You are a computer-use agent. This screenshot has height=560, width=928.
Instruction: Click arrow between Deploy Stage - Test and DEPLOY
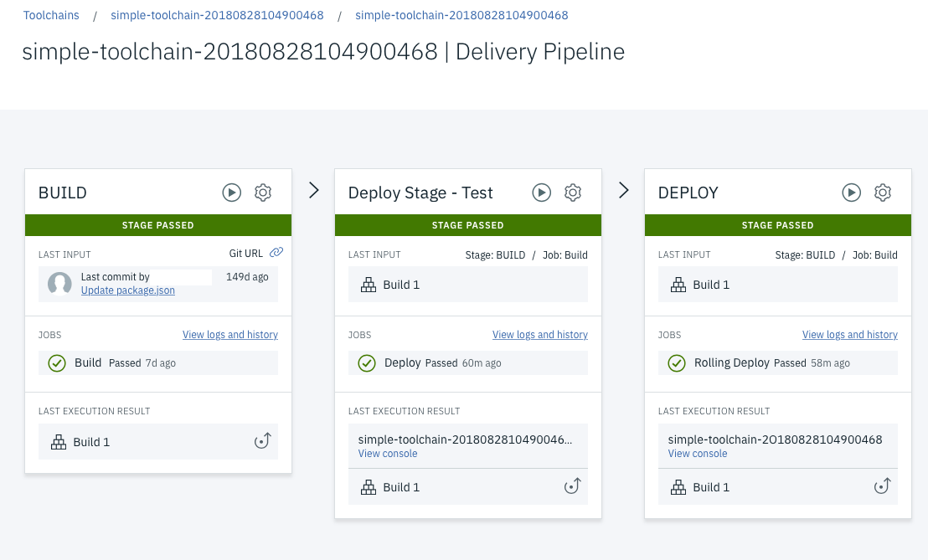click(x=623, y=190)
